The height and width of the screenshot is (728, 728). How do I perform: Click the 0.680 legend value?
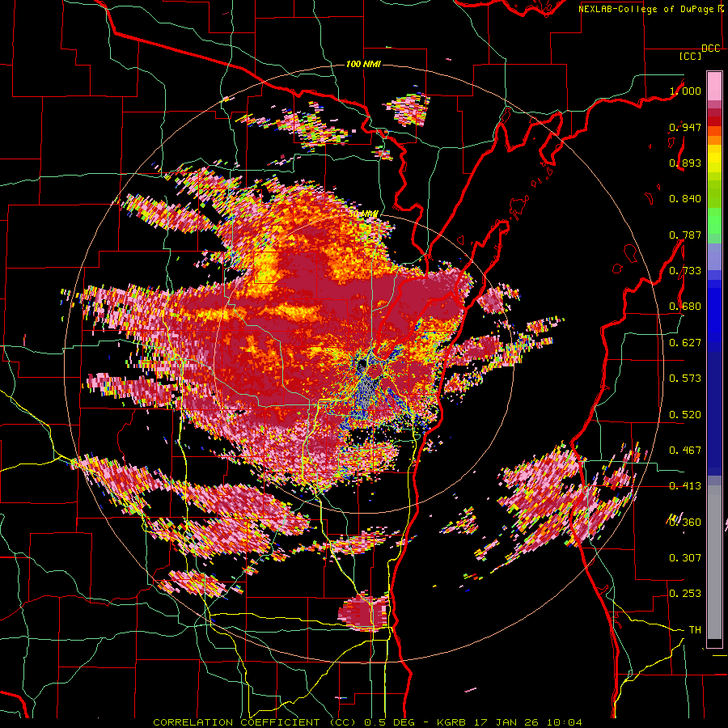pyautogui.click(x=685, y=307)
